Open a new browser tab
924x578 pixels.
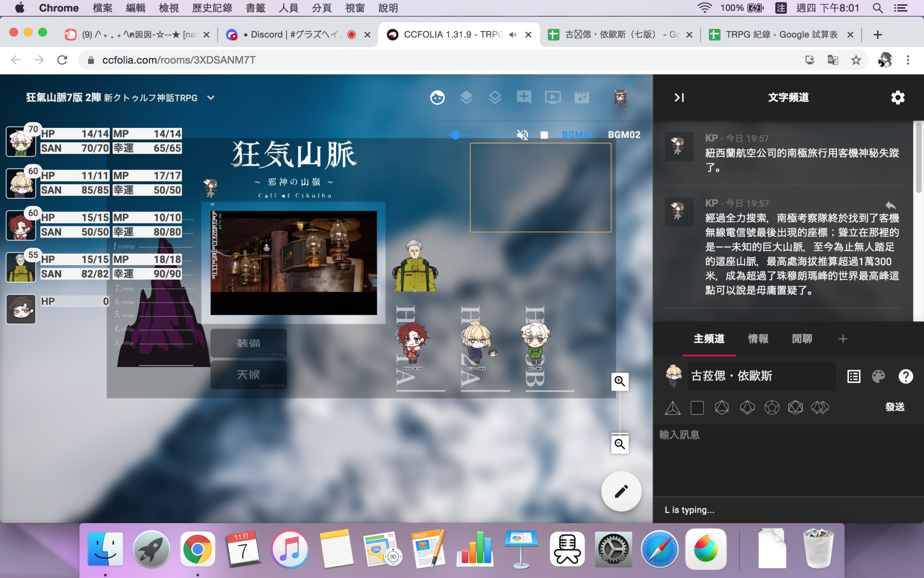pos(878,35)
